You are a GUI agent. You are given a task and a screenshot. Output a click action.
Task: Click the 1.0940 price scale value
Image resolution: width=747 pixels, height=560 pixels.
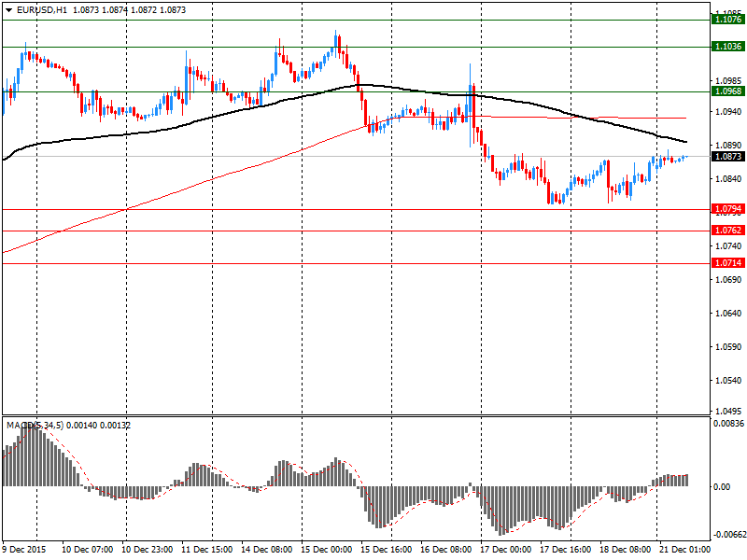click(729, 111)
